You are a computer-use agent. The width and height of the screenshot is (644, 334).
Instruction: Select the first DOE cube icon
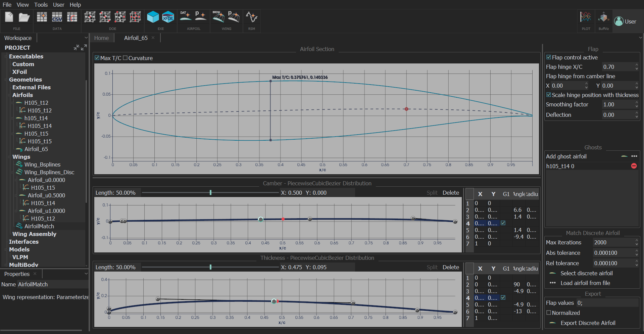tap(90, 17)
